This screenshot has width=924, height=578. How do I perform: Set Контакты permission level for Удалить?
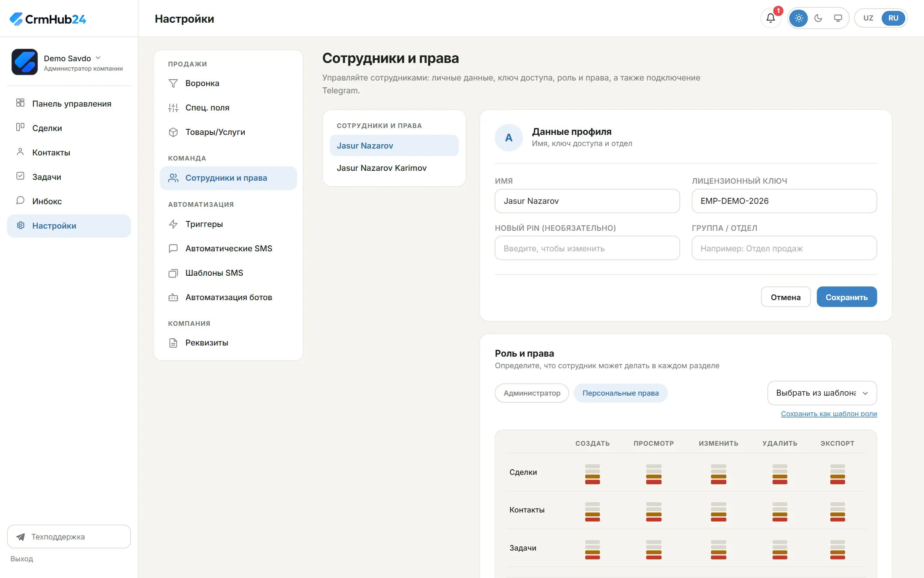pyautogui.click(x=780, y=512)
